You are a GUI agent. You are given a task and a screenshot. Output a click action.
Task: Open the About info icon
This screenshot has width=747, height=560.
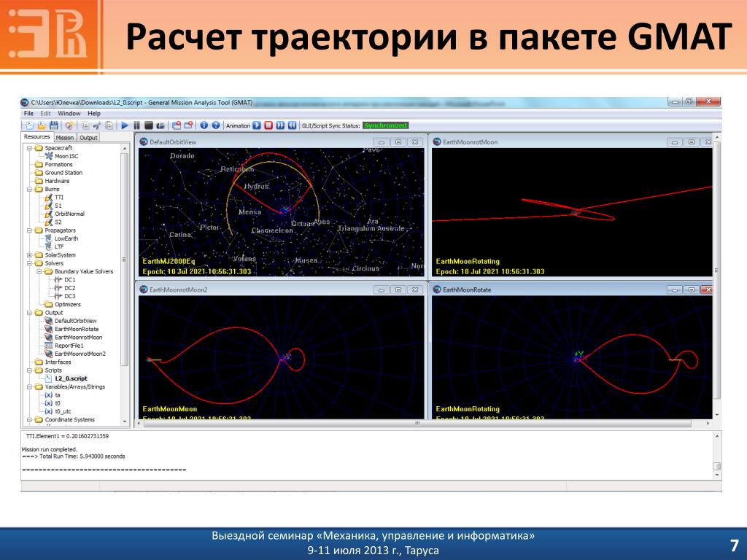coord(204,125)
